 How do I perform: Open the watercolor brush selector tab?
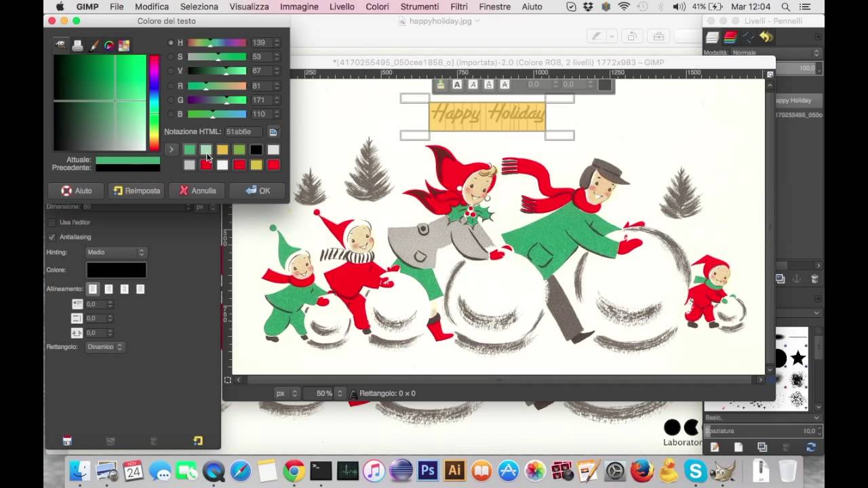(x=93, y=45)
